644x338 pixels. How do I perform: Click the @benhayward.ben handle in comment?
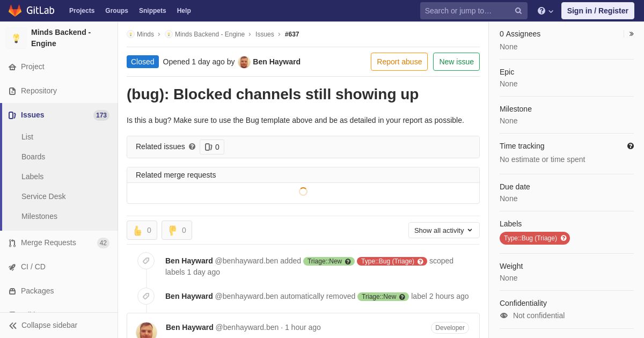tap(247, 327)
